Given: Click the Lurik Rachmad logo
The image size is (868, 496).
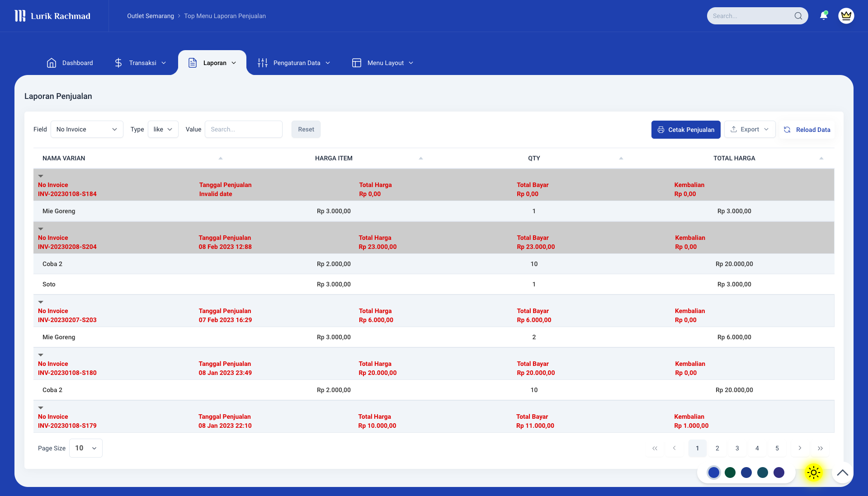Looking at the screenshot, I should point(53,16).
